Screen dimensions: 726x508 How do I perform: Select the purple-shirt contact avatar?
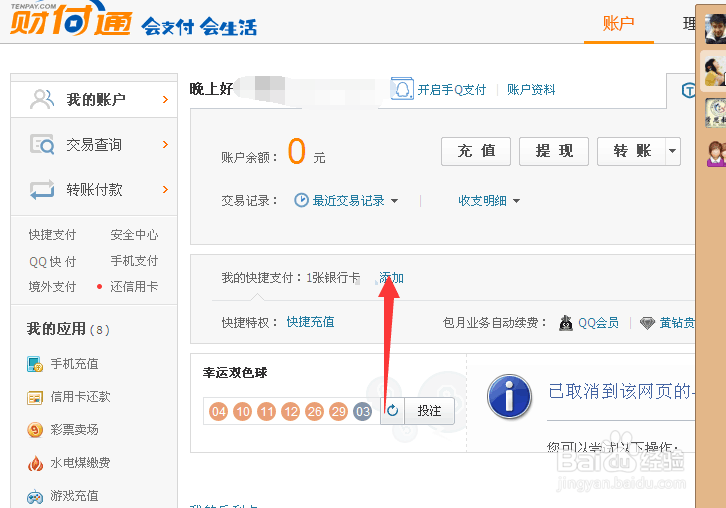[716, 154]
